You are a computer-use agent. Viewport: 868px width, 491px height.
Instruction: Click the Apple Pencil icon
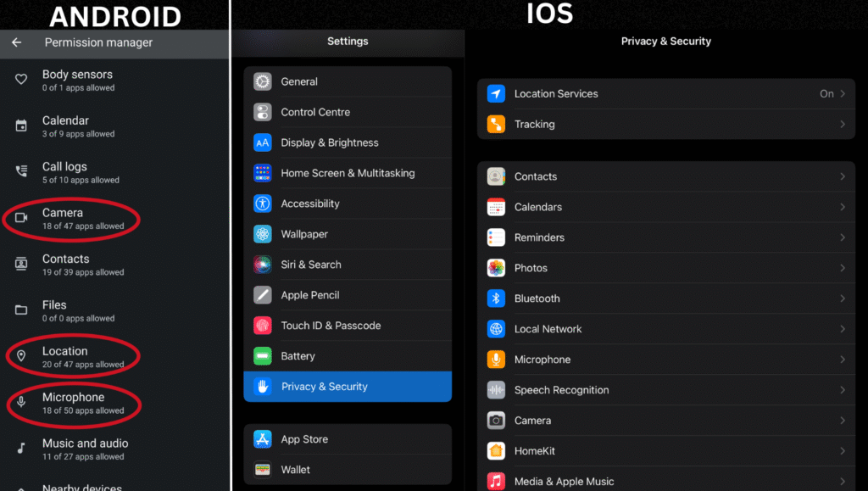click(263, 295)
